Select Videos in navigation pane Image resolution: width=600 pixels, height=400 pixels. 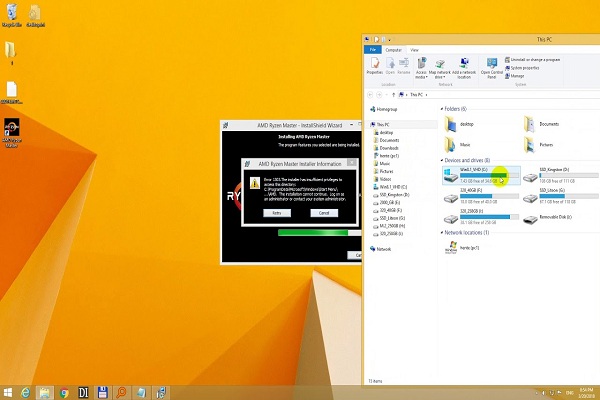point(382,179)
